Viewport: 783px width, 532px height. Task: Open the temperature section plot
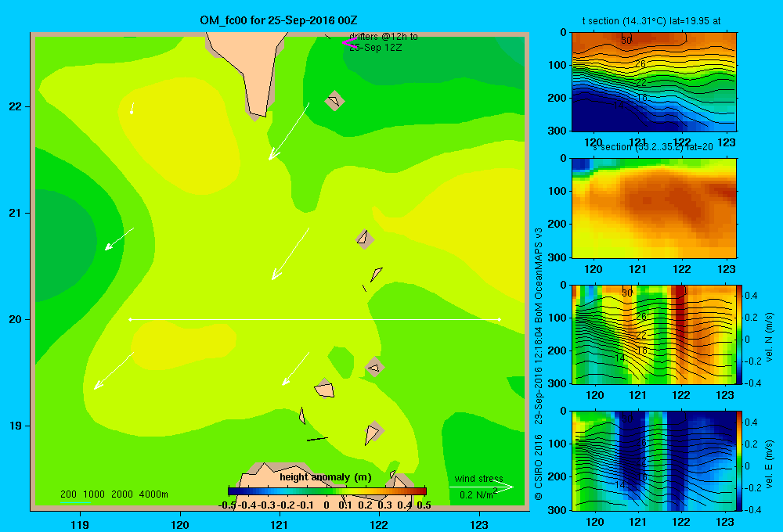654,82
